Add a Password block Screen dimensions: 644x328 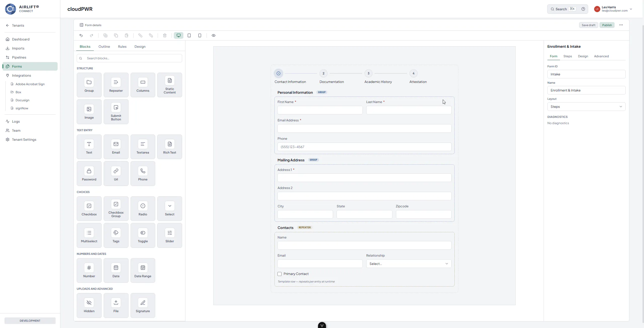click(89, 174)
